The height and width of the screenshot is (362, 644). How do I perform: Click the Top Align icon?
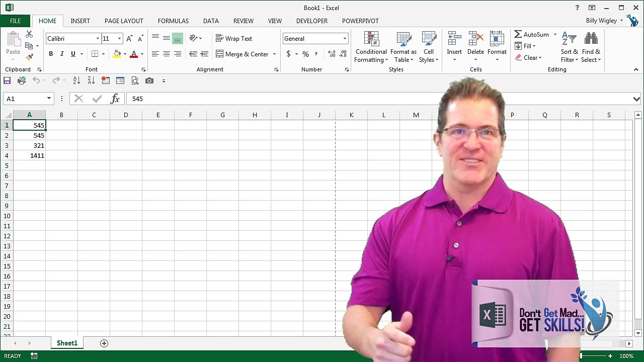(155, 39)
